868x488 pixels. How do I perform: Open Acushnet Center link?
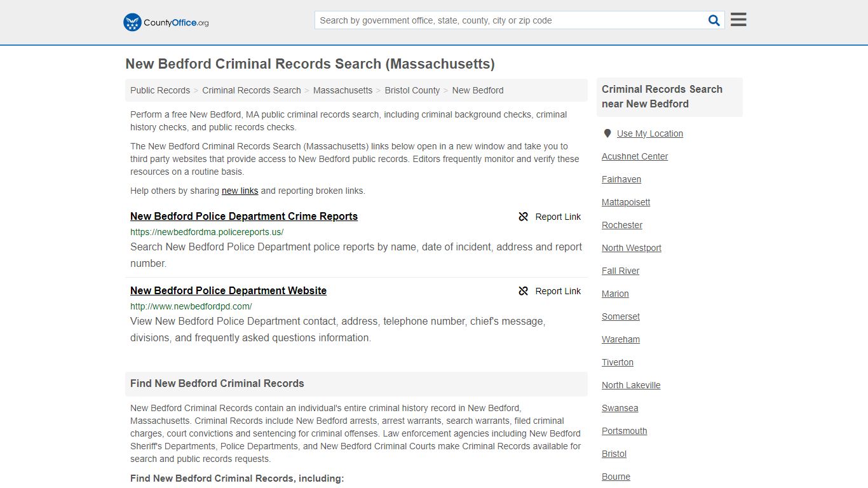point(635,156)
